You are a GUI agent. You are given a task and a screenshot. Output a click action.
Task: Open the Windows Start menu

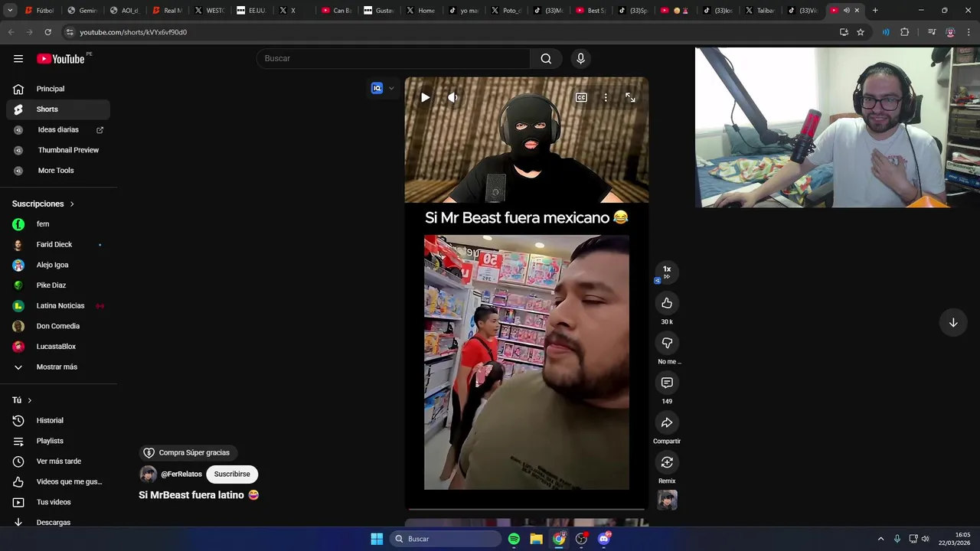(x=377, y=539)
